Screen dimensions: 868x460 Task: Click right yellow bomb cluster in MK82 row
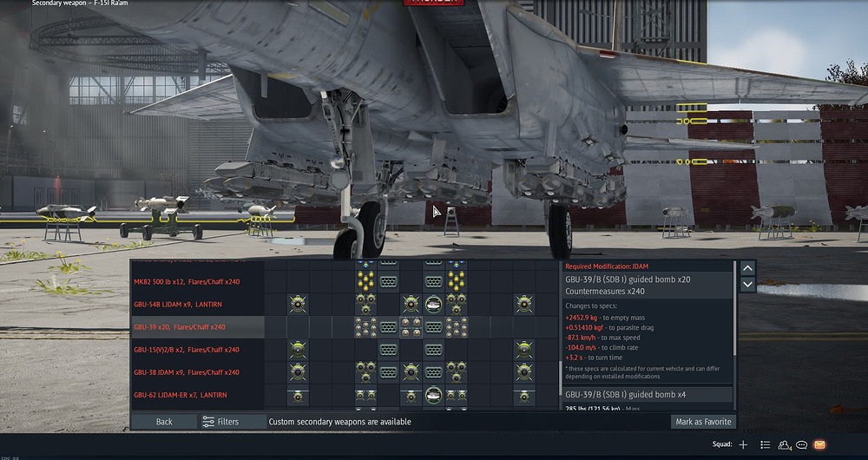457,282
